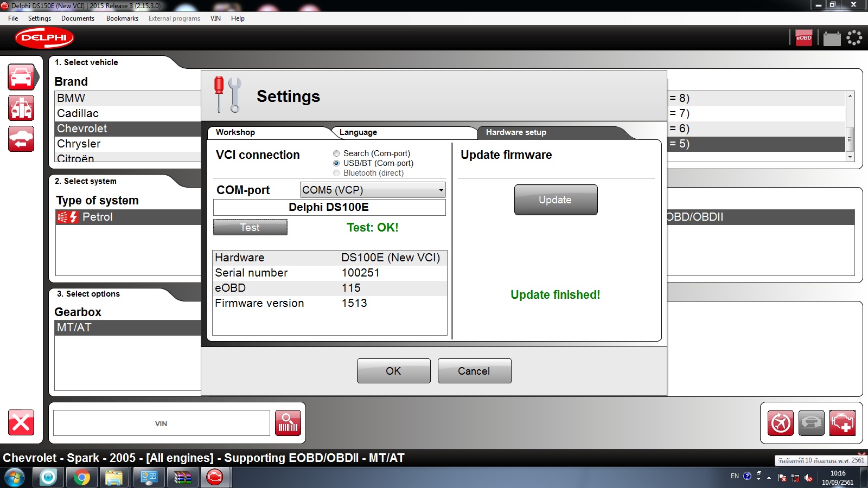Click the red X icon bottom-left
Image resolution: width=868 pixels, height=488 pixels.
click(21, 422)
